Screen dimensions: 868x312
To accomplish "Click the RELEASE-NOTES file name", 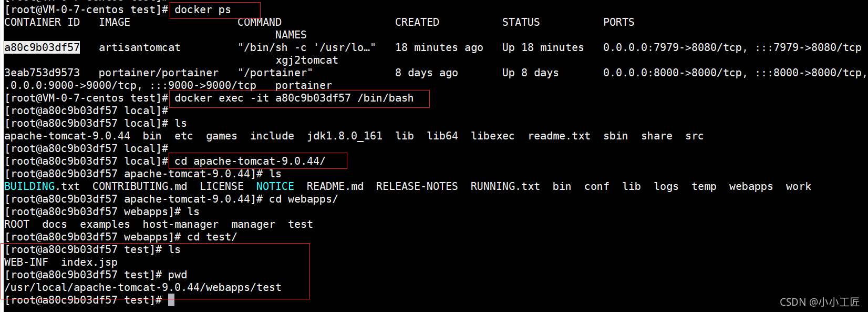I will click(417, 186).
